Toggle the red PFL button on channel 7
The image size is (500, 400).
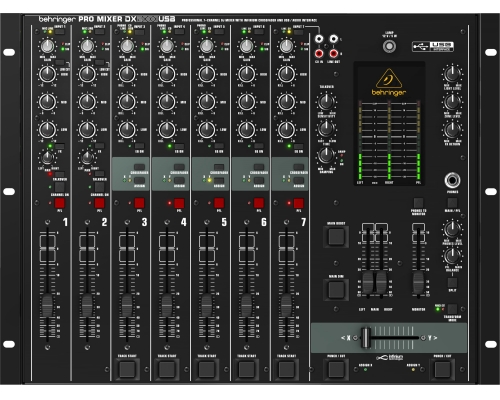[x=299, y=203]
